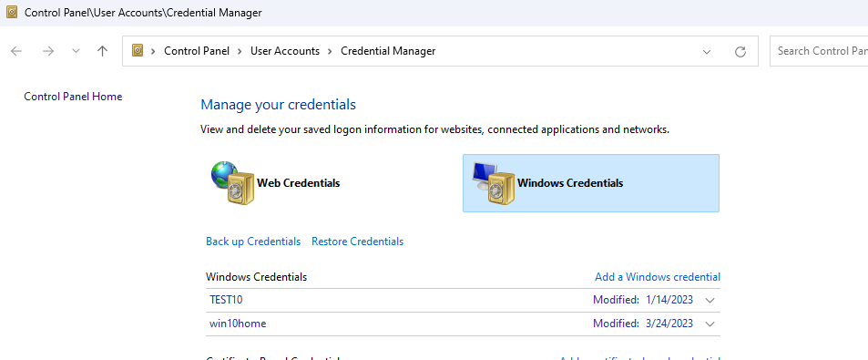The image size is (868, 360).
Task: Open the recent locations dropdown arrow
Action: (x=76, y=51)
